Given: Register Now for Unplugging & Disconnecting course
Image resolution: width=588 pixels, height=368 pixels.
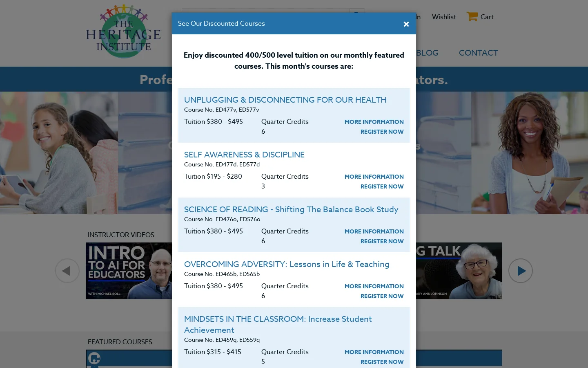Looking at the screenshot, I should click(382, 132).
